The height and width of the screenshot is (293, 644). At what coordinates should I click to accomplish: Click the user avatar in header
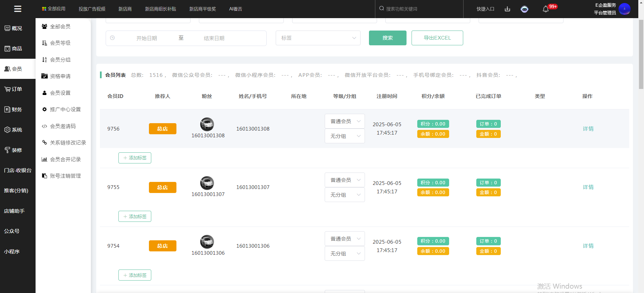624,9
